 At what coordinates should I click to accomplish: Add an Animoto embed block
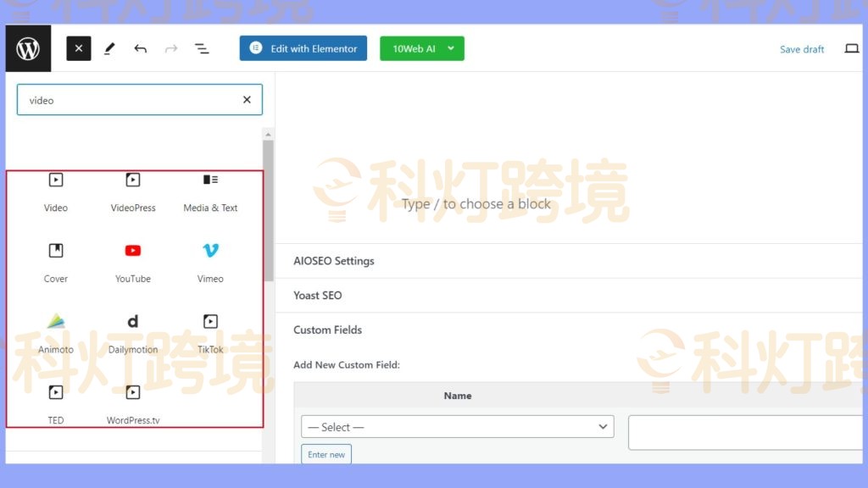point(55,332)
